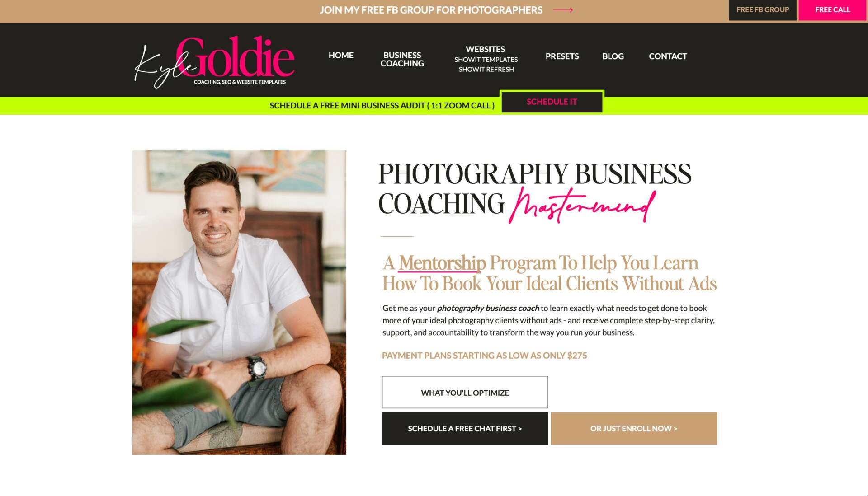Viewport: 868px width, 496px height.
Task: Navigate to the Presets page
Action: pos(562,56)
